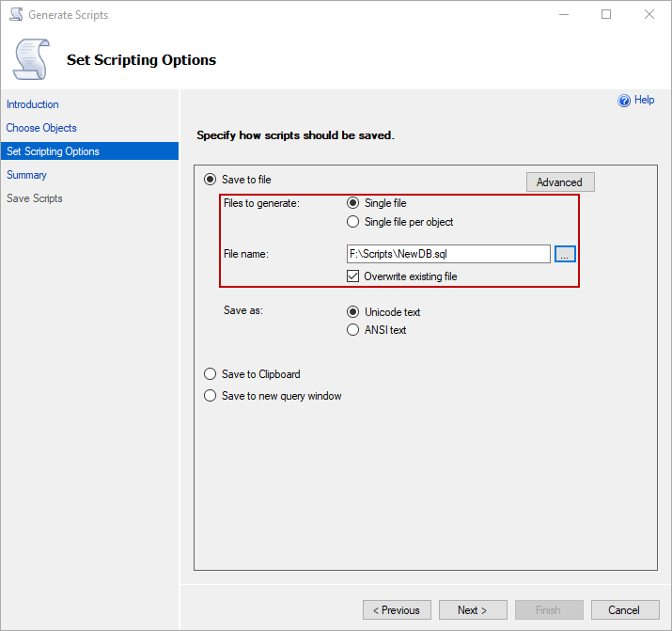Switch to the Choose Objects step
Image resolution: width=672 pixels, height=631 pixels.
(41, 128)
